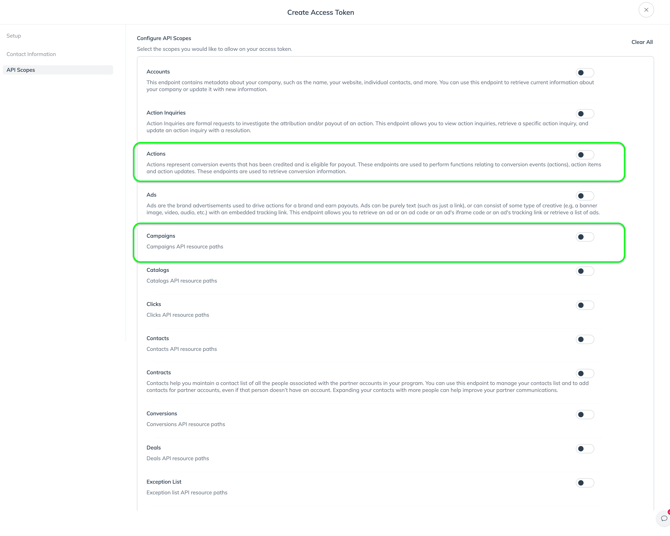Enable the Accounts scope toggle
Image resolution: width=670 pixels, height=536 pixels.
[x=585, y=73]
